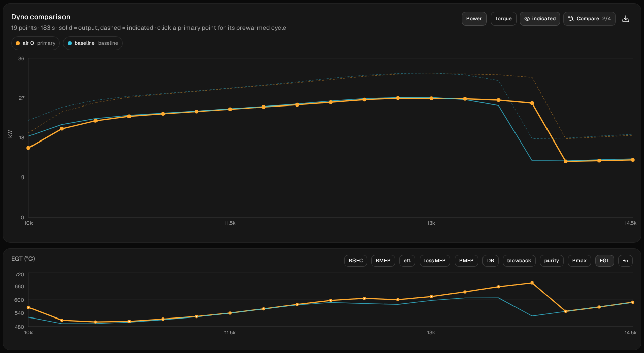The width and height of the screenshot is (644, 353).
Task: Toggle the indicated eye visibility button
Action: (540, 19)
